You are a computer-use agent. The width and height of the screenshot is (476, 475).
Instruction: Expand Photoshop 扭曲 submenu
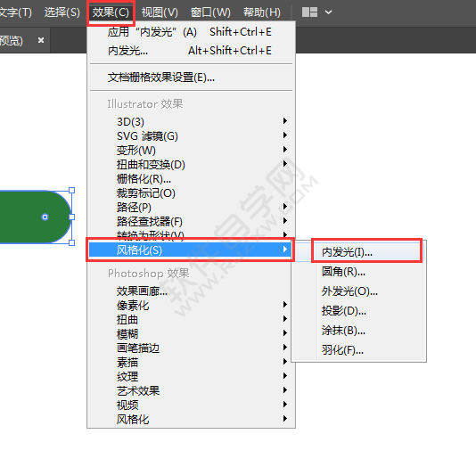pos(192,319)
